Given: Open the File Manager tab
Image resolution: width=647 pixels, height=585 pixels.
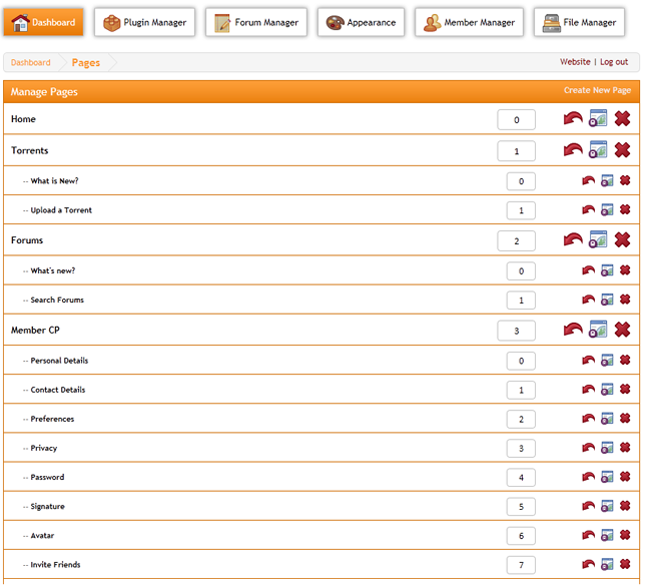Looking at the screenshot, I should [x=579, y=22].
